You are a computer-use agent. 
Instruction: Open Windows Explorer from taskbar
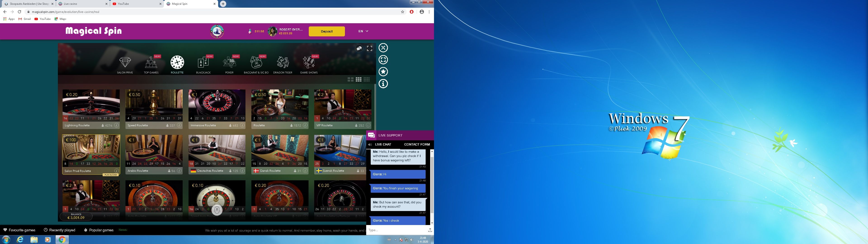(34, 240)
